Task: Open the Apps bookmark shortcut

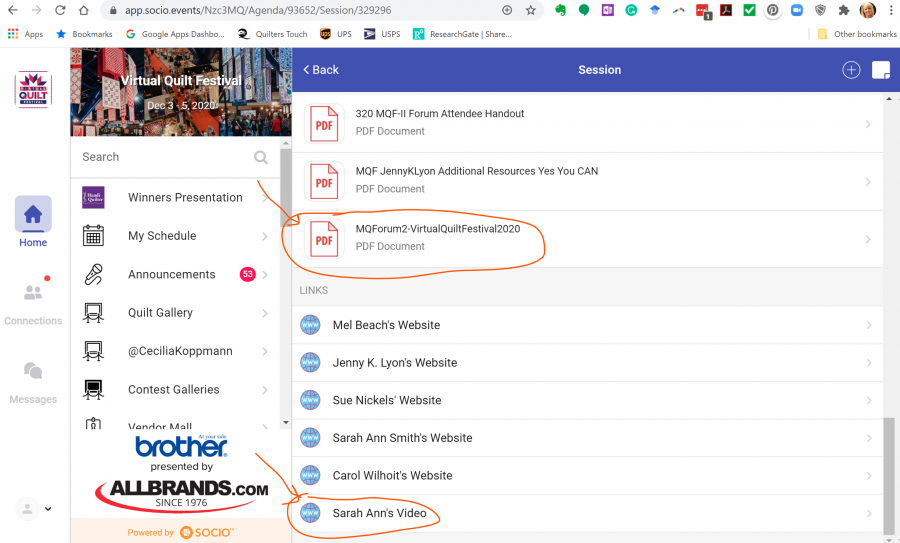Action: coord(25,34)
